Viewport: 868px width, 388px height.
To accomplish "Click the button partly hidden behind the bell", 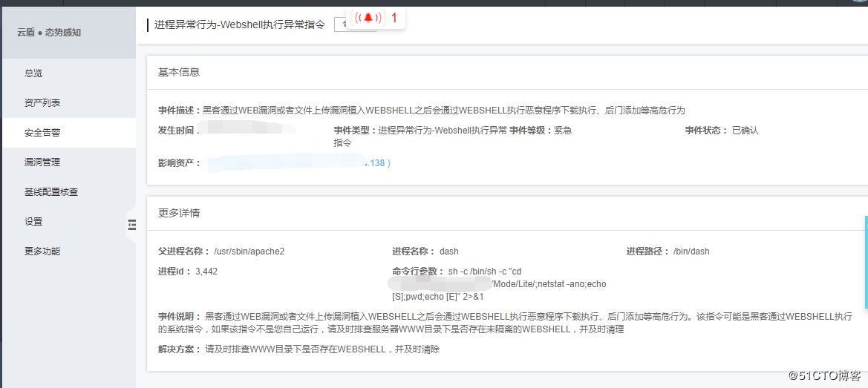I will click(355, 25).
